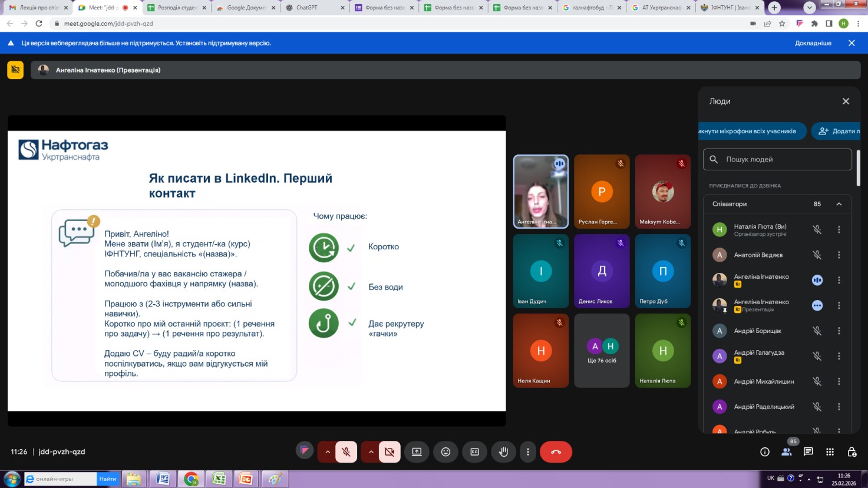Open options menu for Андрій Галагудза
Image resolution: width=868 pixels, height=488 pixels.
pos(839,356)
